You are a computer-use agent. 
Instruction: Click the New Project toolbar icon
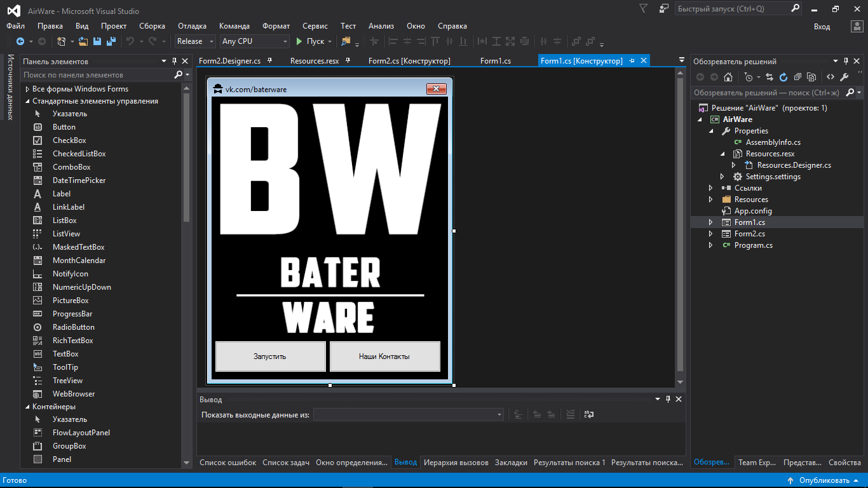pos(62,41)
